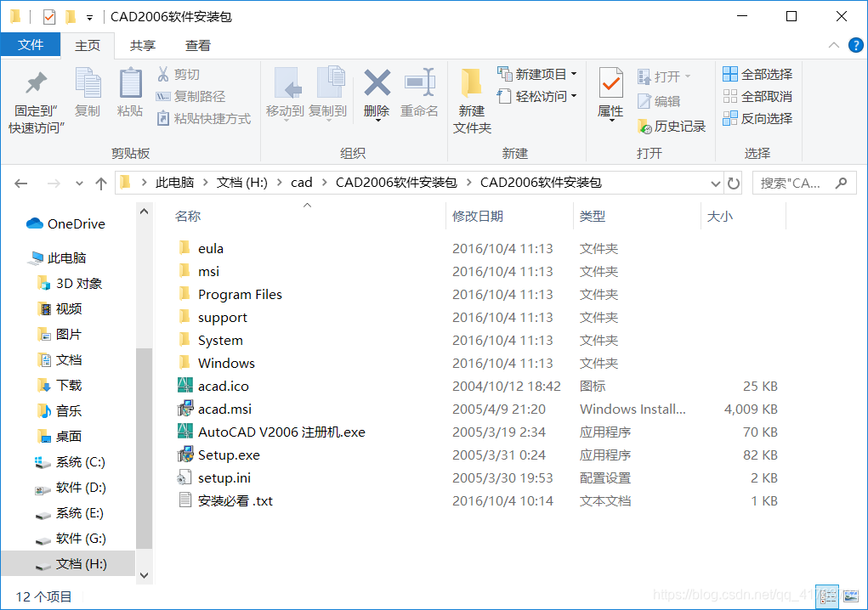
Task: Open the Open (打开) dropdown in ribbon
Action: (688, 76)
